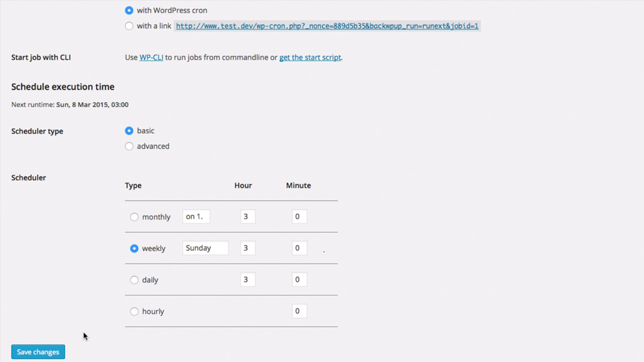This screenshot has width=644, height=362.
Task: Click the 'Sun, 8 Mar 2015, 03:00' next runtime text
Action: point(93,104)
